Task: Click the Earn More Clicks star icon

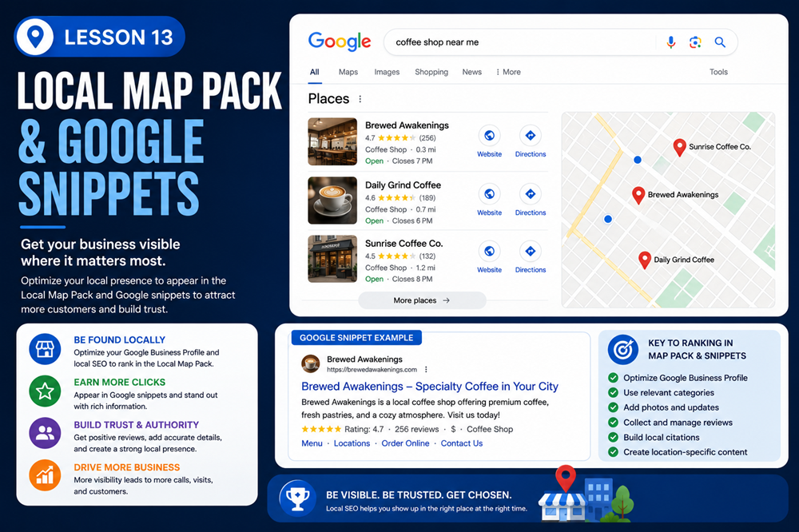Action: 45,391
